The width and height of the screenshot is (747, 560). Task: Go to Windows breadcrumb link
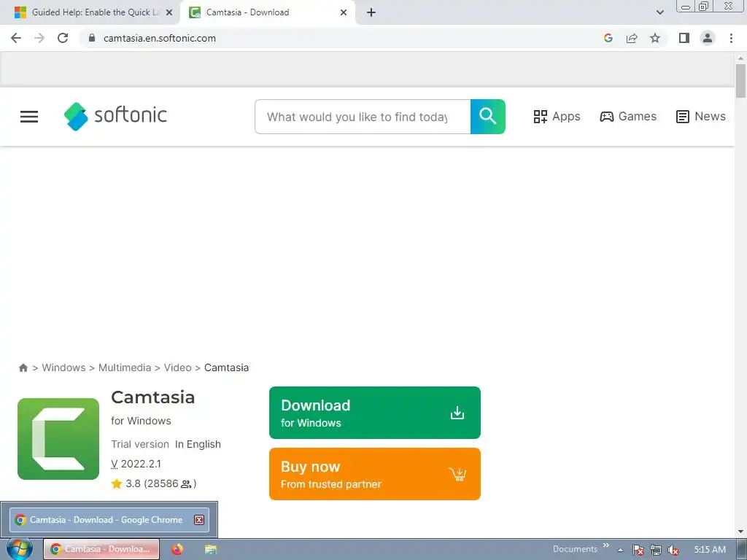[x=64, y=367]
